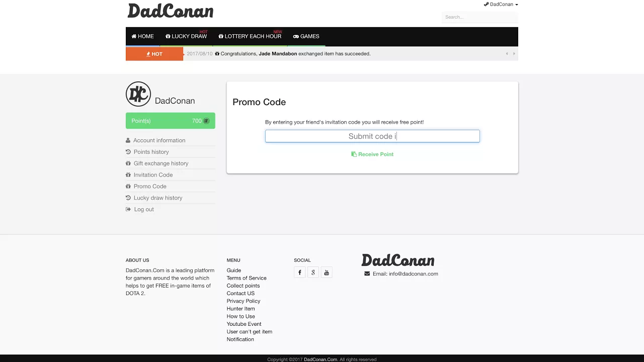This screenshot has height=362, width=644.
Task: Click the Google social icon in footer
Action: pyautogui.click(x=313, y=273)
